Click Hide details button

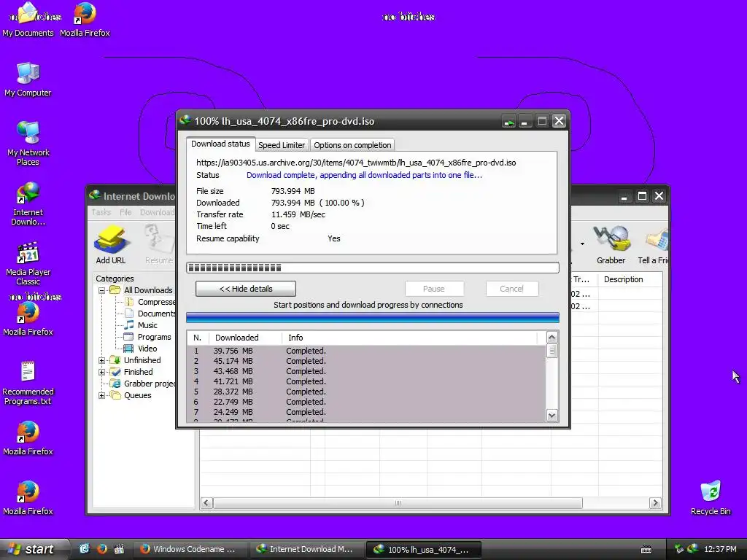tap(245, 289)
